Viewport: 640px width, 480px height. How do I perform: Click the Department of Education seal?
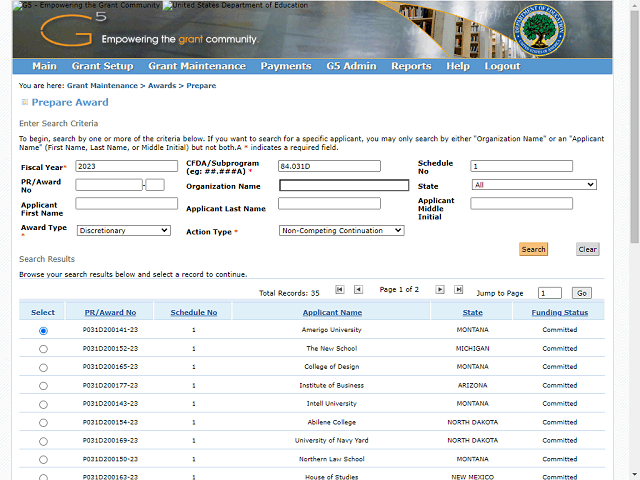point(544,30)
